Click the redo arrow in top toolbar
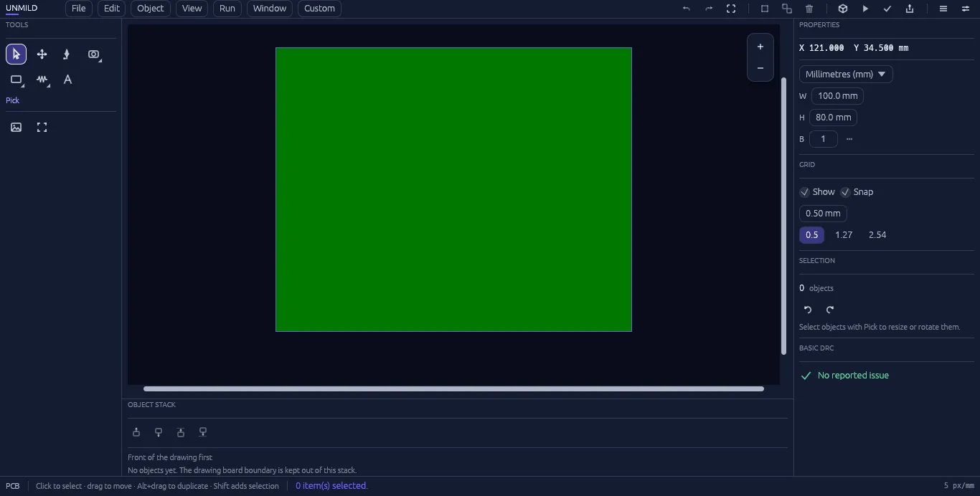980x496 pixels. click(x=709, y=9)
